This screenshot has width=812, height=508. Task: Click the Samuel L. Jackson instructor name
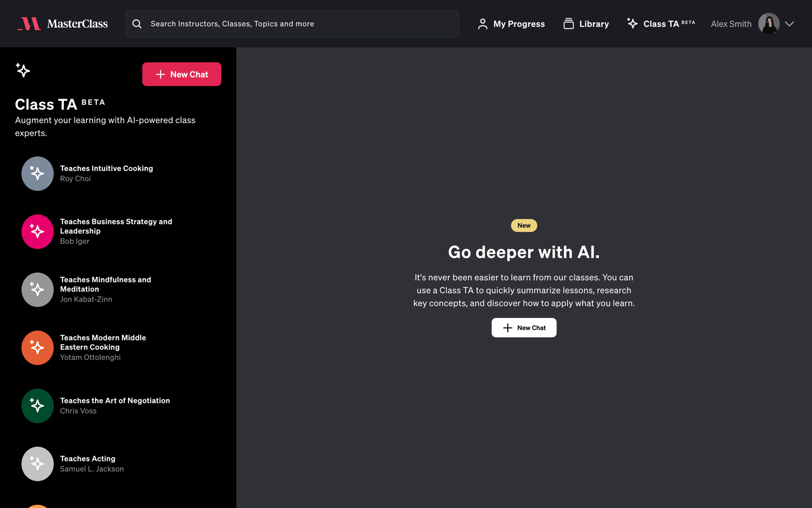click(92, 469)
